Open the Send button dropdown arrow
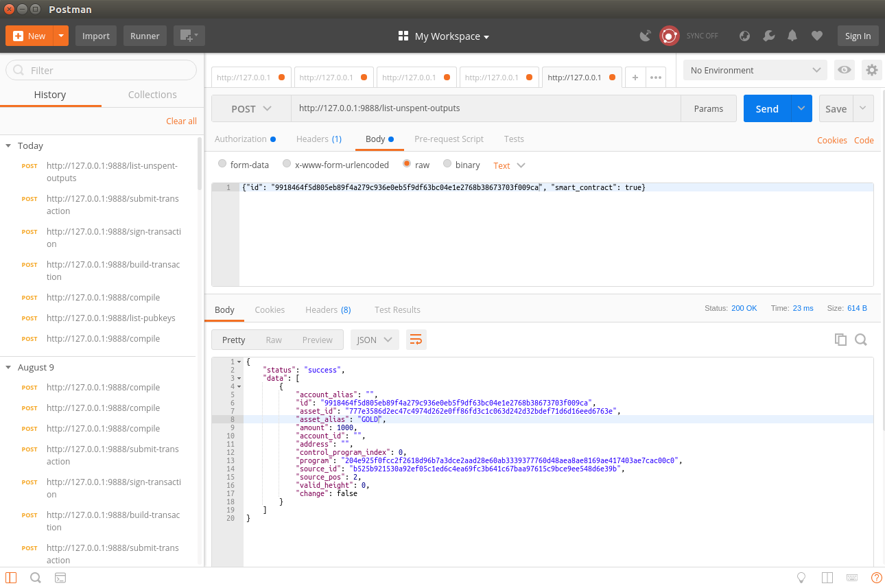The image size is (885, 588). [x=802, y=108]
